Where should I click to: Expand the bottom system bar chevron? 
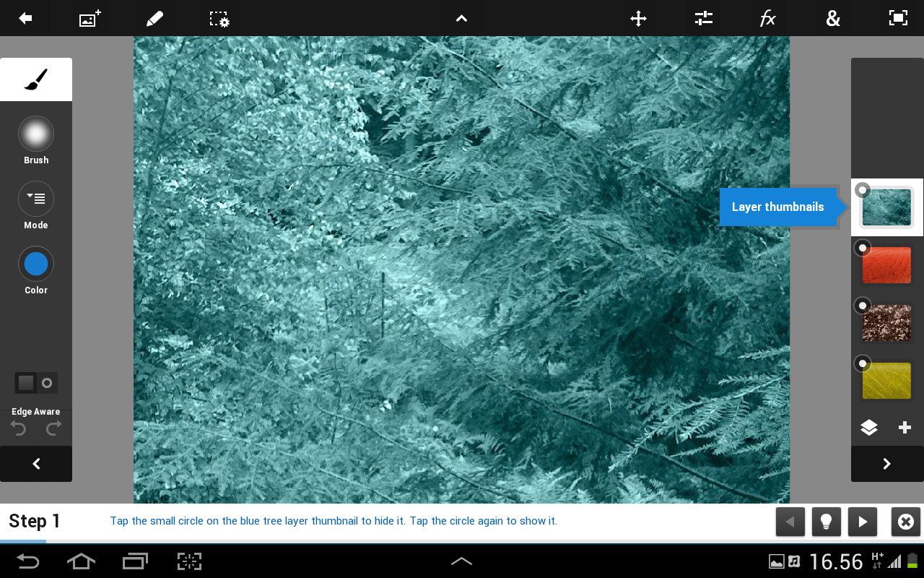[x=462, y=561]
